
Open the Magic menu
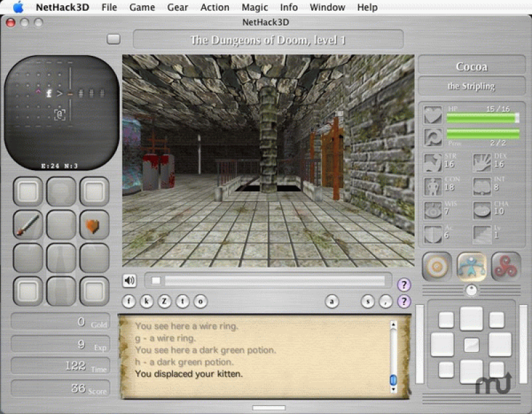[x=255, y=7]
